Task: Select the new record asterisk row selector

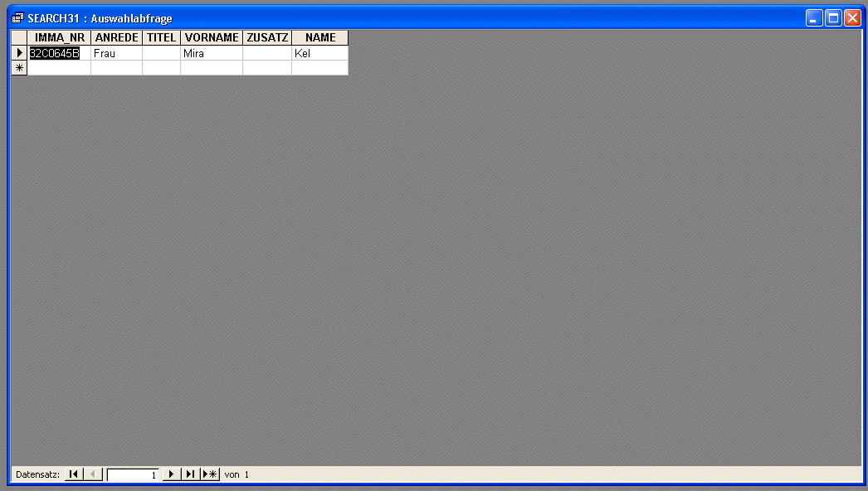Action: click(19, 68)
